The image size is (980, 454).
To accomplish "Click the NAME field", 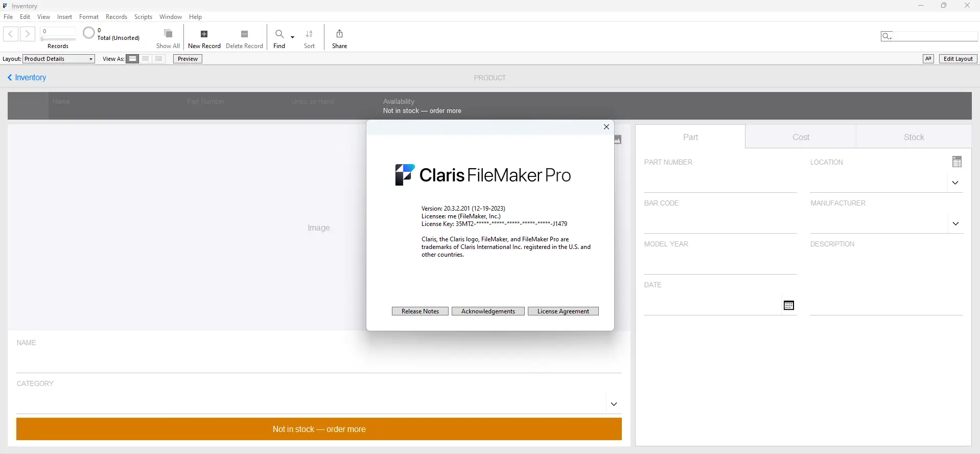I will pyautogui.click(x=319, y=362).
